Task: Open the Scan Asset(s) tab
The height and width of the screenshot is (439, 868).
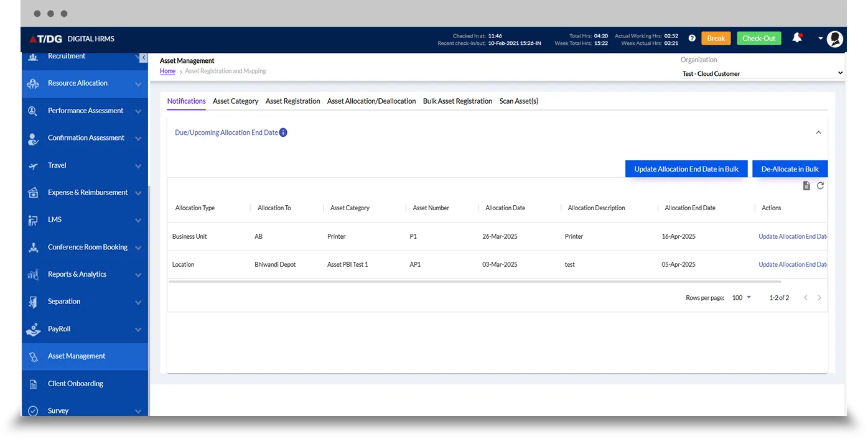Action: 518,101
